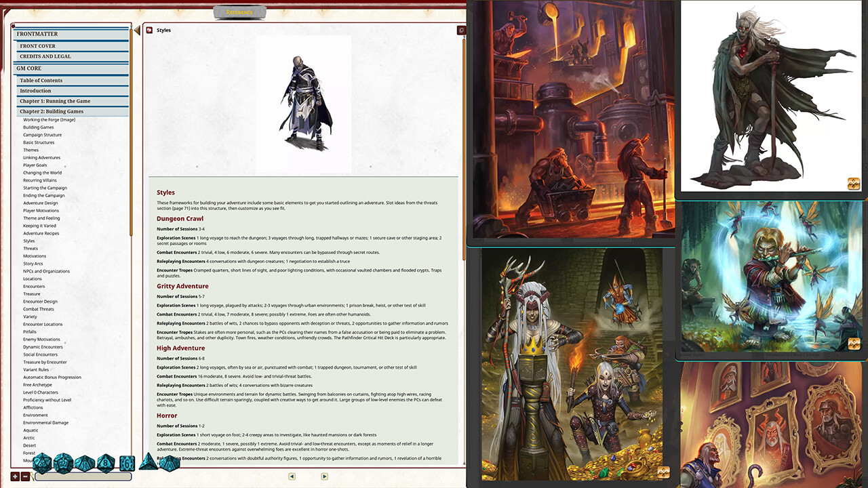Roll the d10 die
This screenshot has height=488, width=868.
[85, 462]
